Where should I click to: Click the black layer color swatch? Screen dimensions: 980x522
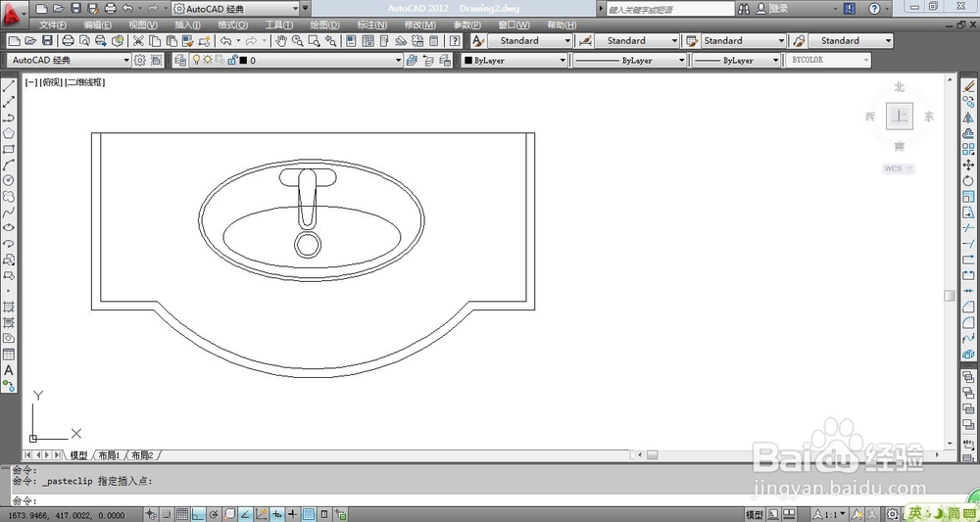(x=243, y=61)
